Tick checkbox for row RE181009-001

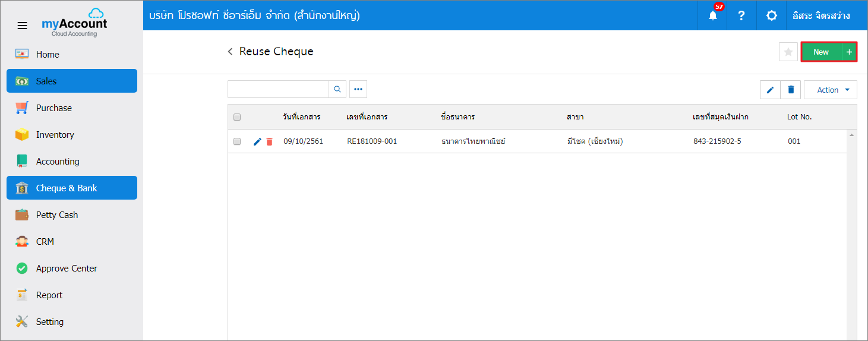237,141
